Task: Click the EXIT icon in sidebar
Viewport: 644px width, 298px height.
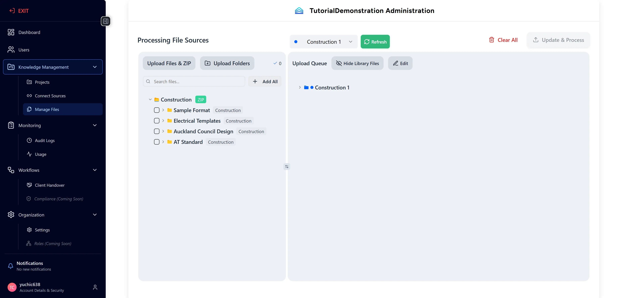Action: (x=12, y=11)
